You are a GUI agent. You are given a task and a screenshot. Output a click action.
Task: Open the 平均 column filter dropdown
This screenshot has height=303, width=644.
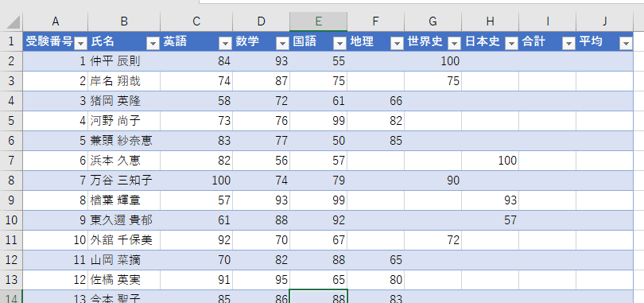[x=626, y=43]
